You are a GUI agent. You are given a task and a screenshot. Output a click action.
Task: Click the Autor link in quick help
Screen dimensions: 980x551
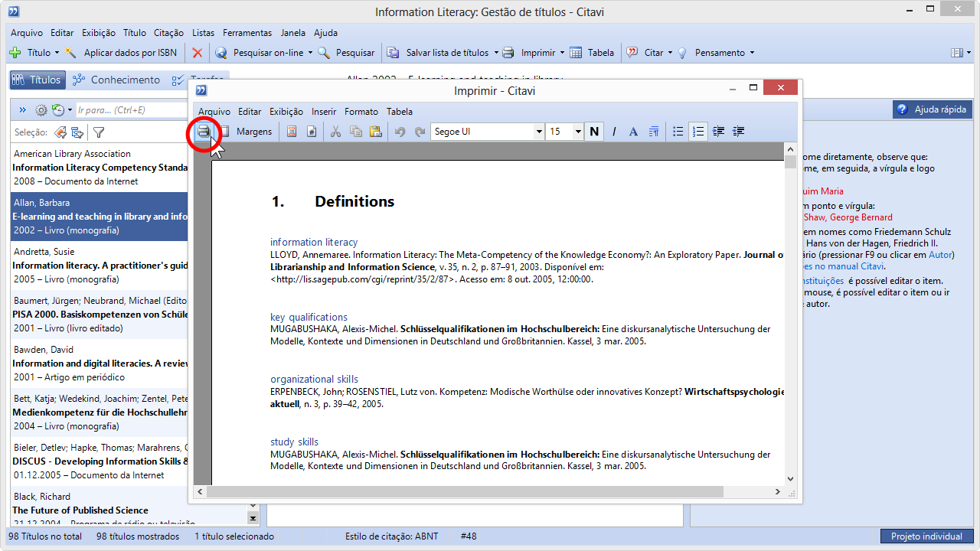[x=940, y=255]
